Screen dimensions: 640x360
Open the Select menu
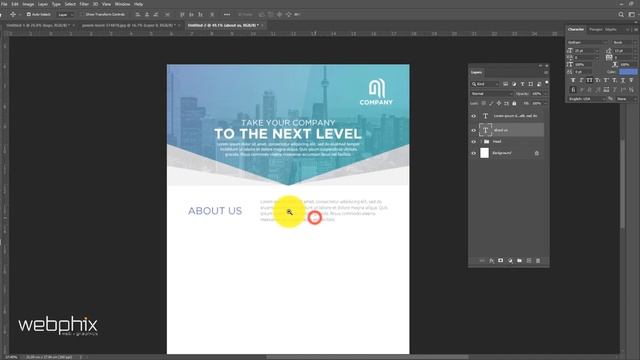pos(70,4)
